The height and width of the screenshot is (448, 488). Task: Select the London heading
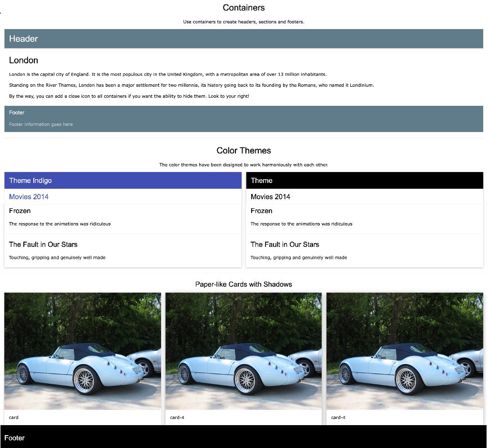23,60
